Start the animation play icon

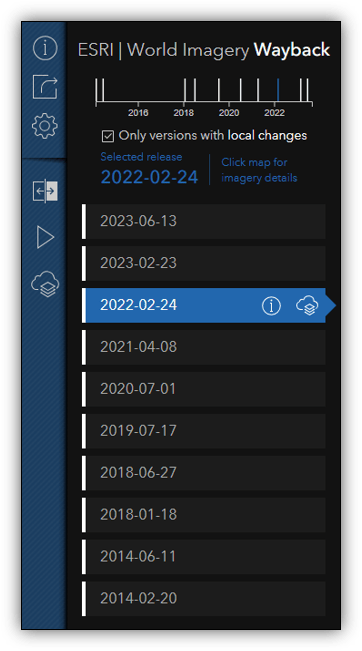click(45, 237)
